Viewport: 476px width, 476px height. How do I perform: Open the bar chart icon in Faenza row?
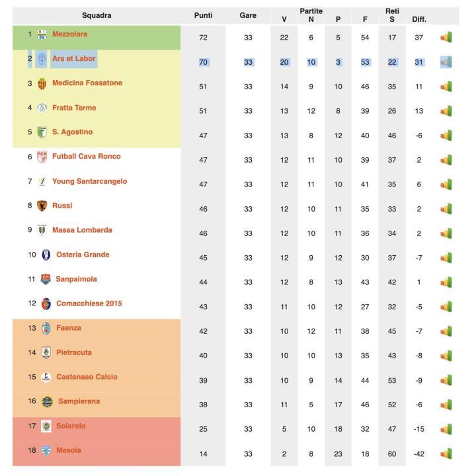click(x=446, y=331)
